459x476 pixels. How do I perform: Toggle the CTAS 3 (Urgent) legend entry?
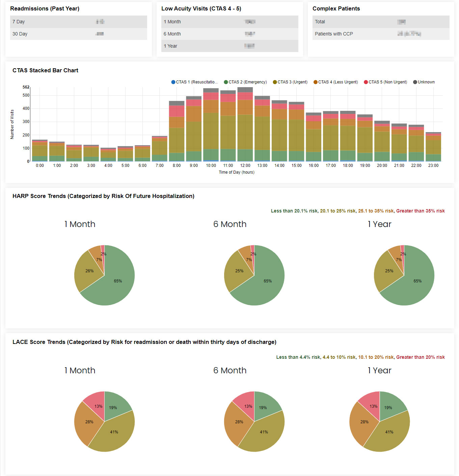tap(290, 82)
